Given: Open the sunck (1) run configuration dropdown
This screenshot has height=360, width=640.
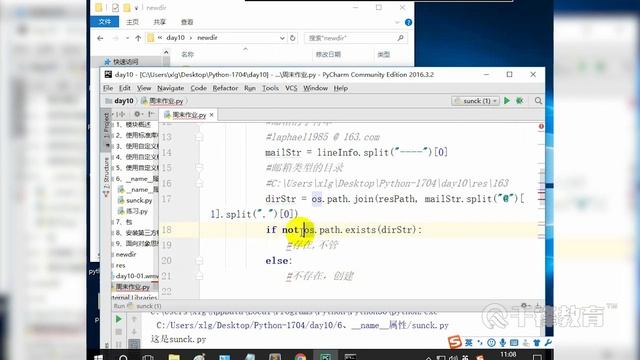Looking at the screenshot, I should click(476, 101).
